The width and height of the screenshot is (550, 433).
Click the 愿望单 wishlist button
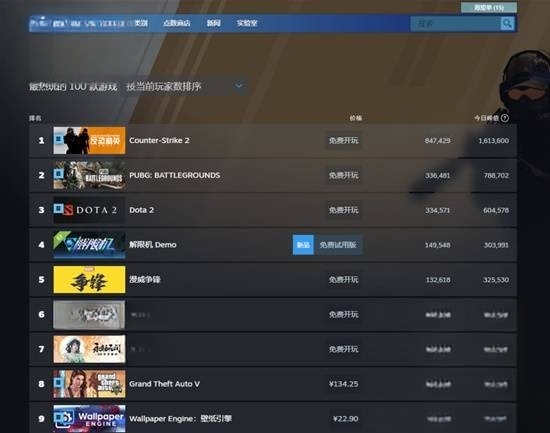pyautogui.click(x=489, y=7)
